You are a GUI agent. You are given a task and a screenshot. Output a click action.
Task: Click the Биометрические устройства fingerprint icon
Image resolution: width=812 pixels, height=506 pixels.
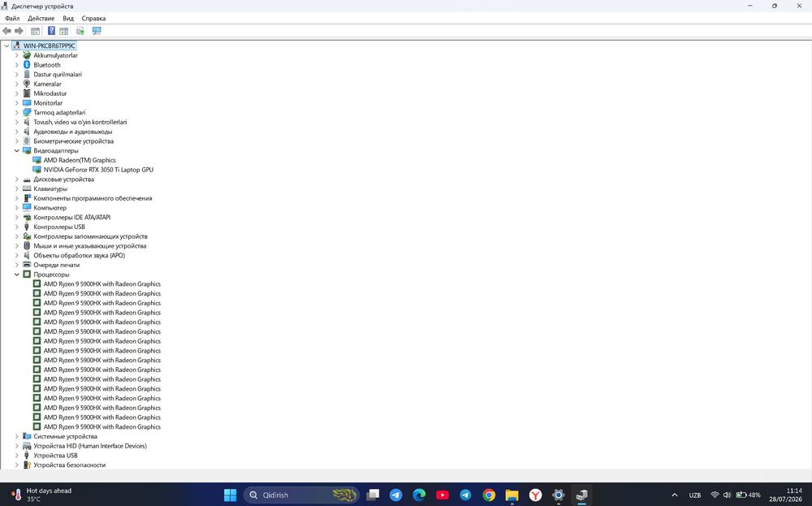[x=27, y=141]
